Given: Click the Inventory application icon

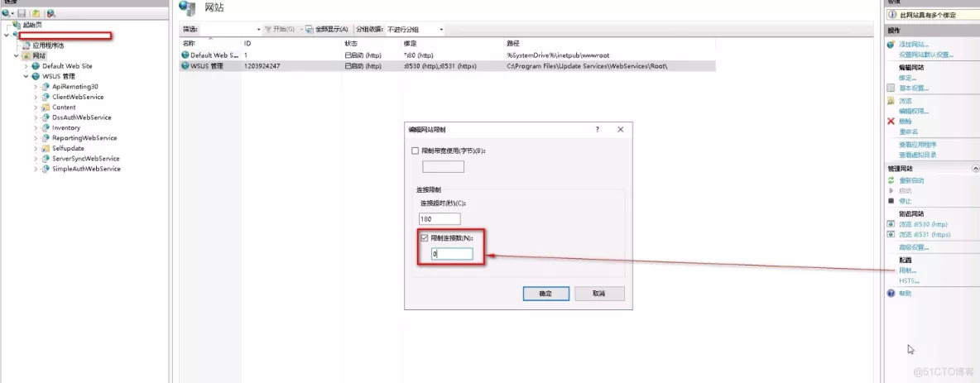Looking at the screenshot, I should pos(46,127).
